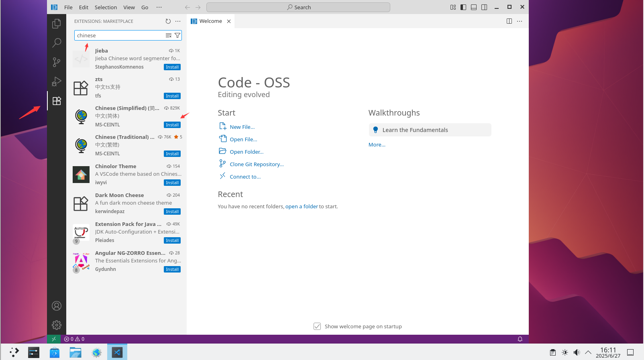Install the Jieba extension
This screenshot has width=644, height=360.
[172, 67]
